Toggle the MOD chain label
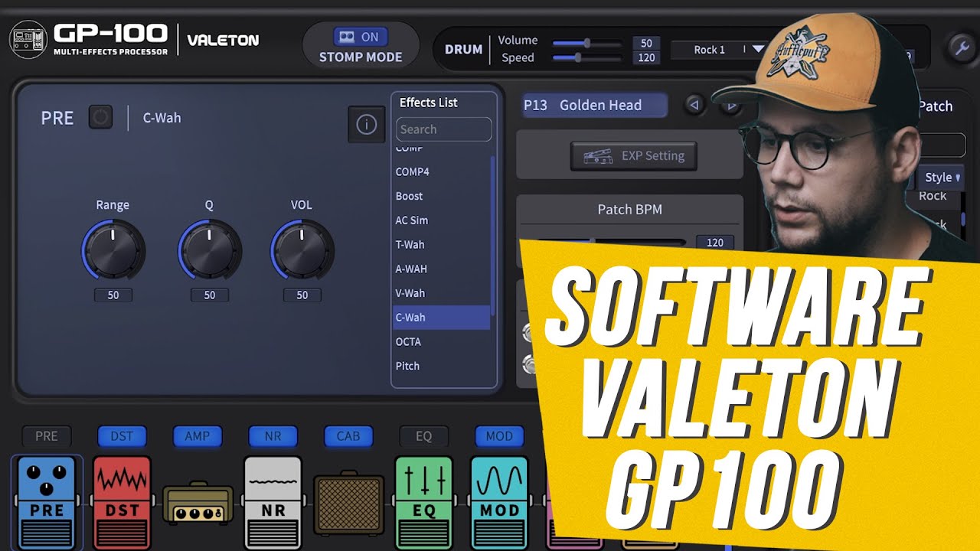The width and height of the screenshot is (980, 551). (x=499, y=436)
